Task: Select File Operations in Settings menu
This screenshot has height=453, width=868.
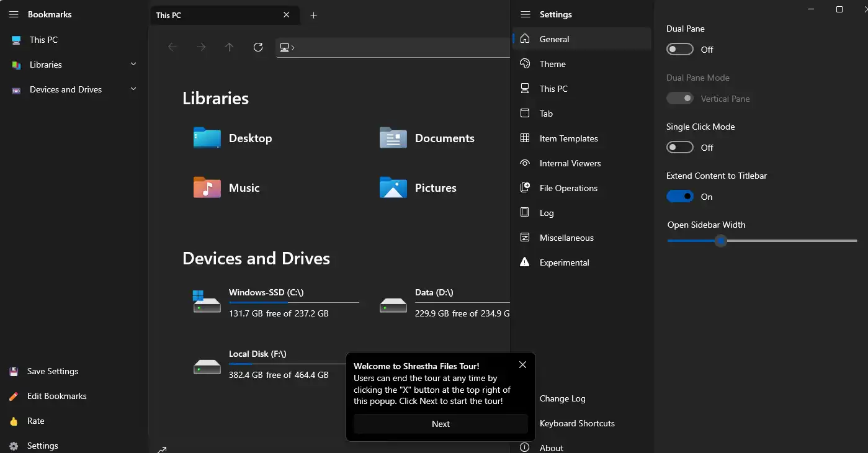Action: coord(568,188)
